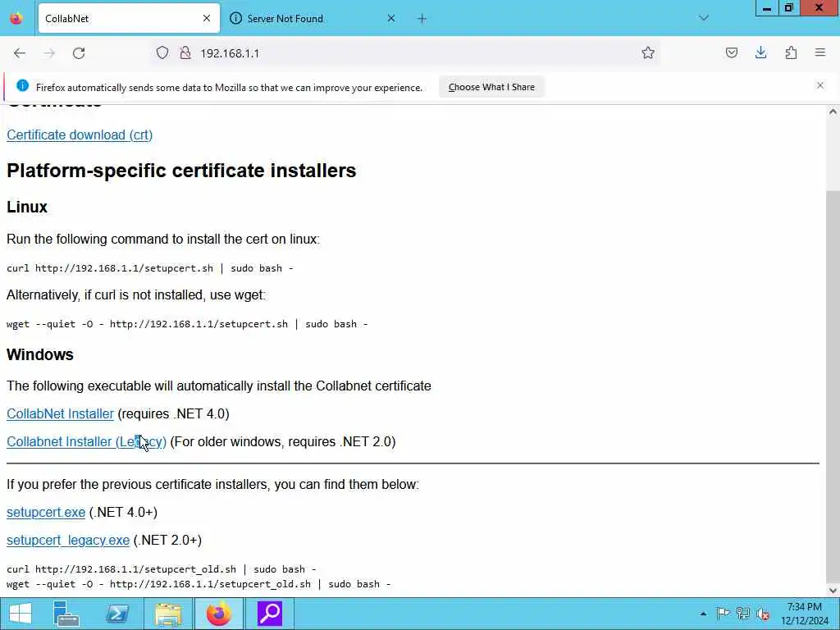Open the purple magnifier search app in taskbar
This screenshot has width=840, height=630.
coord(269,614)
